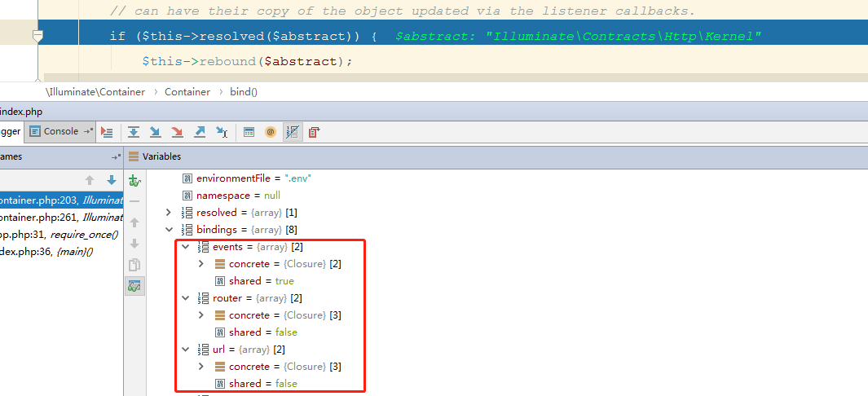The width and height of the screenshot is (868, 396).
Task: Click the router = {array} [2] label
Action: pos(258,298)
